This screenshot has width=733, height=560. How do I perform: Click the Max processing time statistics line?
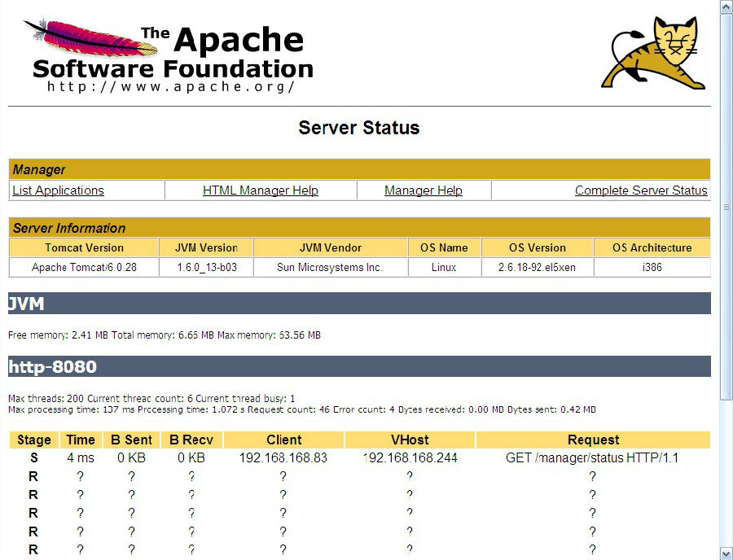(302, 409)
